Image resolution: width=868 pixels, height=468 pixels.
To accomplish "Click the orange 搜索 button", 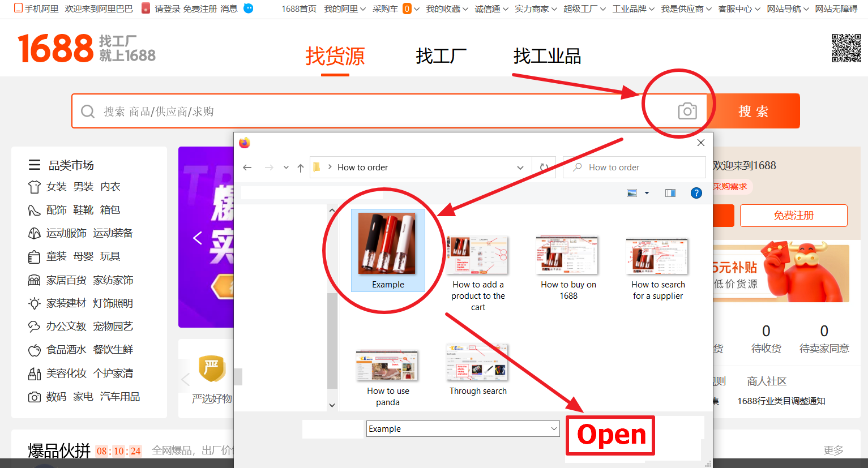I will (754, 111).
